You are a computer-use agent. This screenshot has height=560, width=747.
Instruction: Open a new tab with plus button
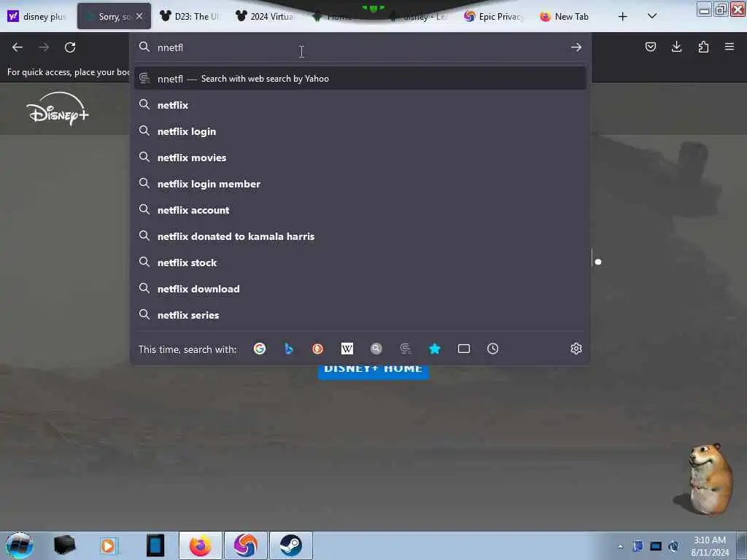pos(622,17)
